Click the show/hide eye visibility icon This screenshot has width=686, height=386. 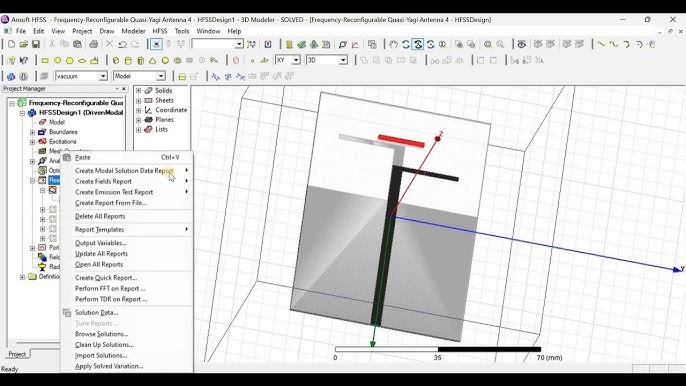pyautogui.click(x=522, y=44)
